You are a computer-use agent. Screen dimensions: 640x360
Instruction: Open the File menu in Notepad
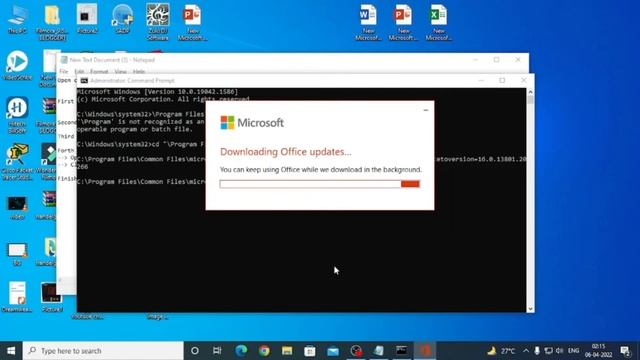64,71
